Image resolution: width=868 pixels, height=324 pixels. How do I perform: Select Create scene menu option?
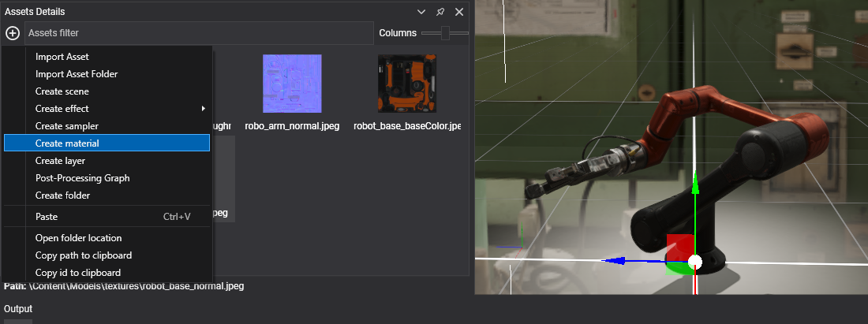(x=62, y=91)
